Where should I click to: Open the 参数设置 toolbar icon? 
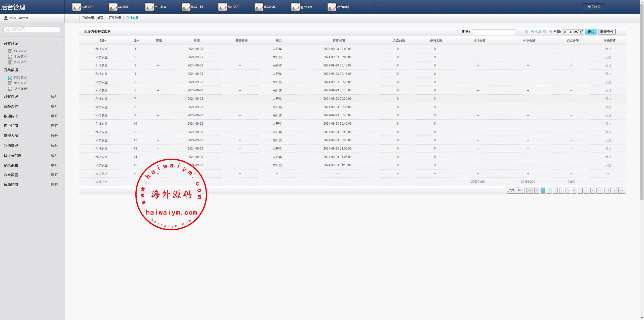coord(76,7)
